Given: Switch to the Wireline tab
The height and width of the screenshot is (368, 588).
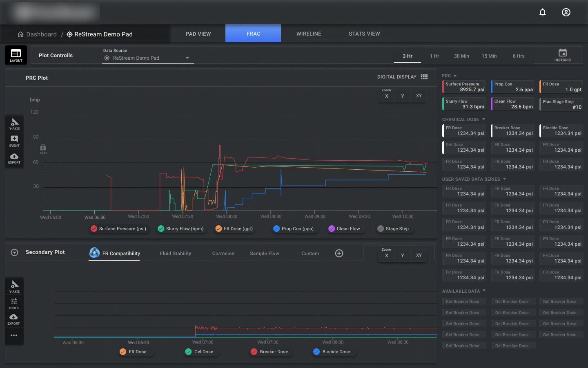Looking at the screenshot, I should pos(309,34).
